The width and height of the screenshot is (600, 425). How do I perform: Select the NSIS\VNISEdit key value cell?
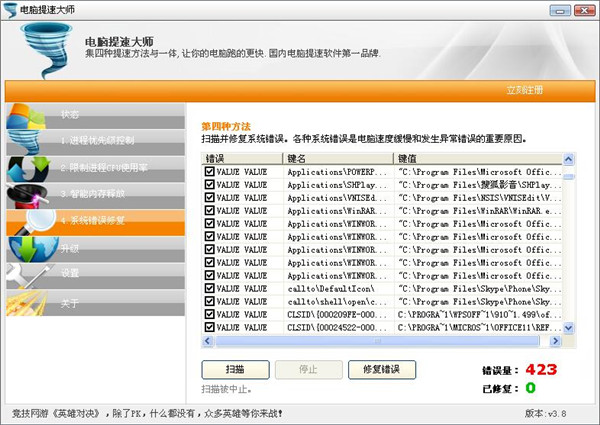click(478, 198)
